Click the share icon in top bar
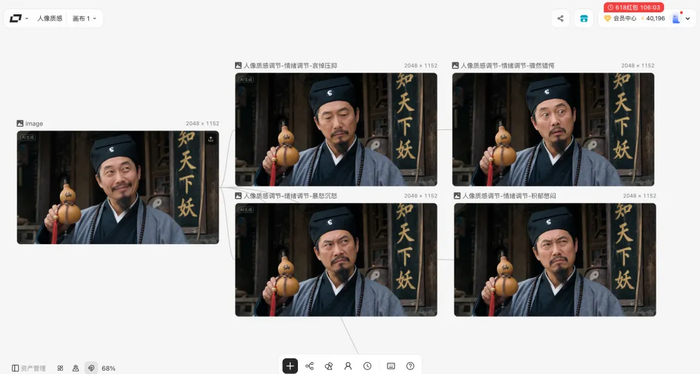 tap(560, 18)
